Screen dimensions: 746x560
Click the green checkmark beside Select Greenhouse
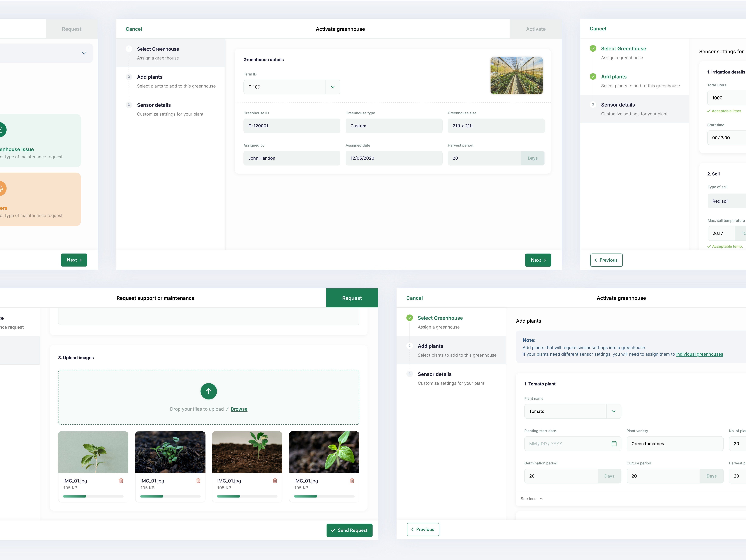pos(593,49)
